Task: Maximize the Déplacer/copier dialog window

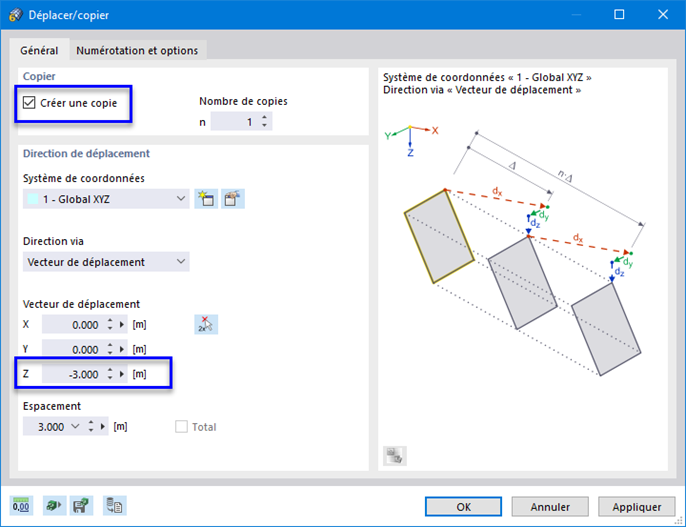Action: pos(619,14)
